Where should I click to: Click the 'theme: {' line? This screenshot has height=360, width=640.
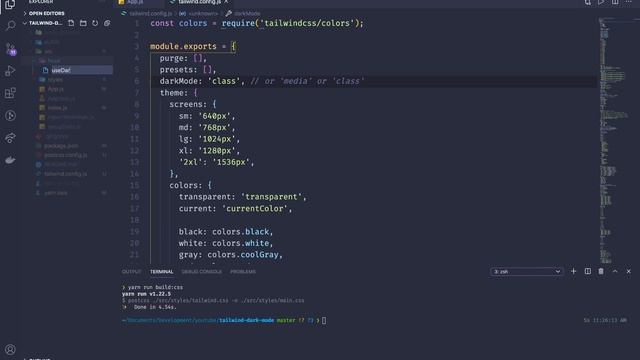pos(179,93)
